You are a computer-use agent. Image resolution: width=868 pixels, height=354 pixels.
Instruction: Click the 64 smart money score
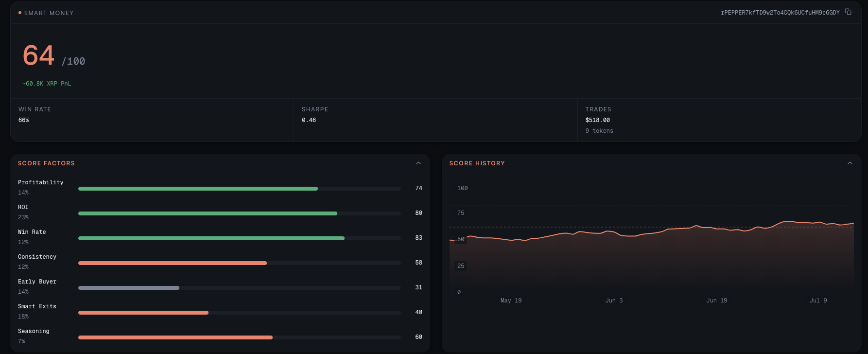(38, 55)
